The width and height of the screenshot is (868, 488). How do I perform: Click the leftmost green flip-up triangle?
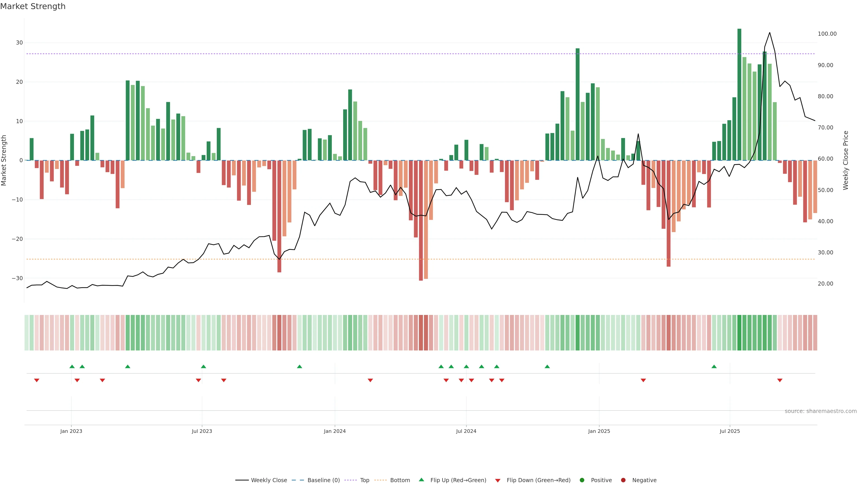click(x=72, y=366)
